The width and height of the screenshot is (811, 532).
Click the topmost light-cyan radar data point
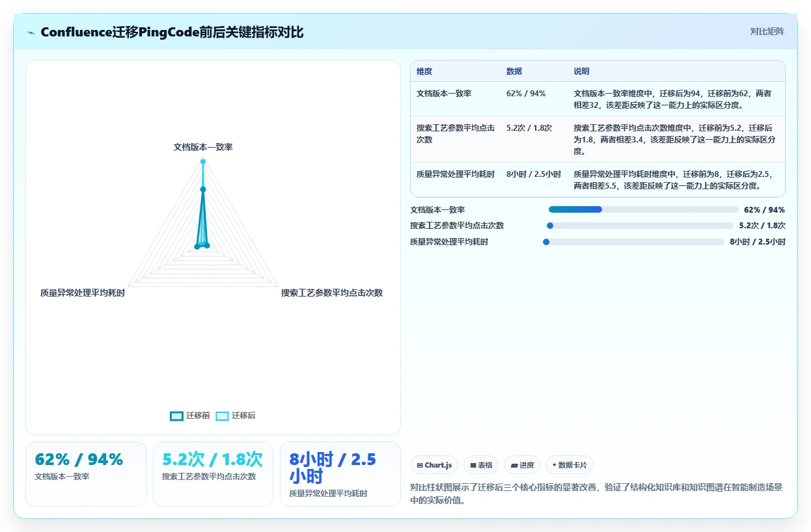(203, 161)
